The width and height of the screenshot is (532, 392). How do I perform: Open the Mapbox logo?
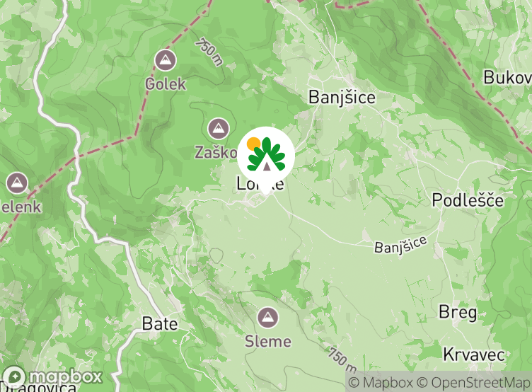click(52, 376)
